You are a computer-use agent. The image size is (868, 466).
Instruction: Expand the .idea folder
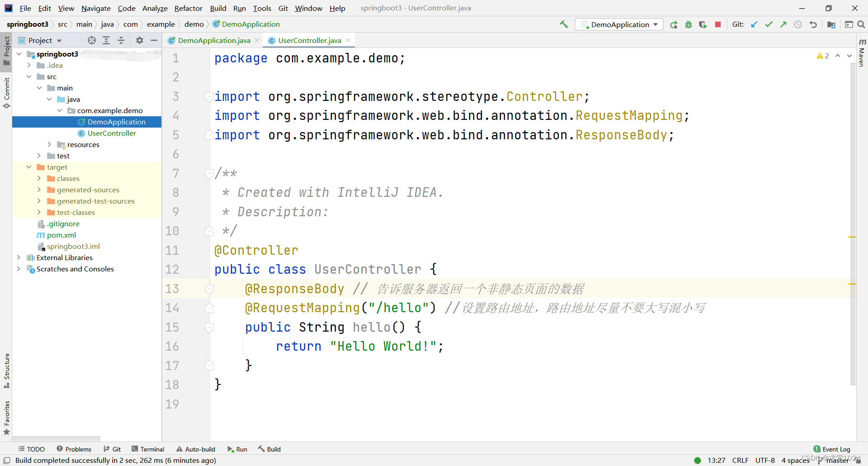29,65
